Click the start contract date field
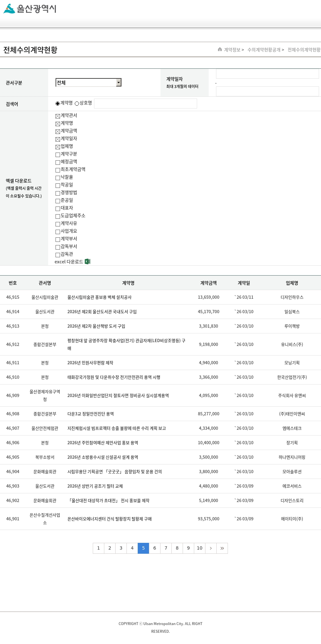 [x=267, y=74]
